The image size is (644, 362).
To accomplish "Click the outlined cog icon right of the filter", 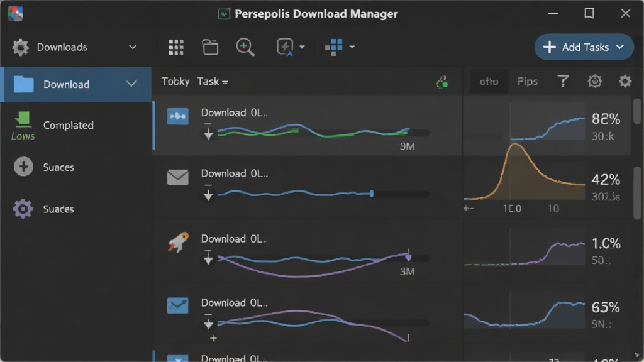I will tap(595, 81).
